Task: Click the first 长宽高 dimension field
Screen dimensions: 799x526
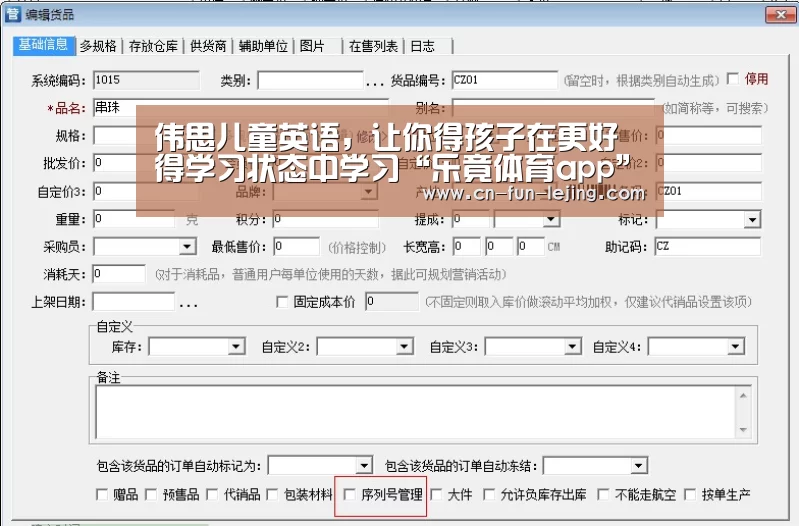Action: (466, 247)
